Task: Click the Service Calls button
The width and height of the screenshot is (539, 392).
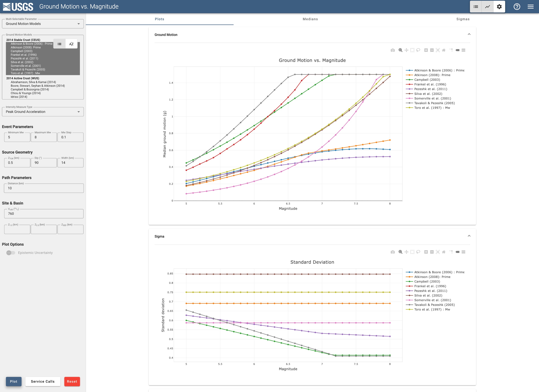Action: [43, 382]
